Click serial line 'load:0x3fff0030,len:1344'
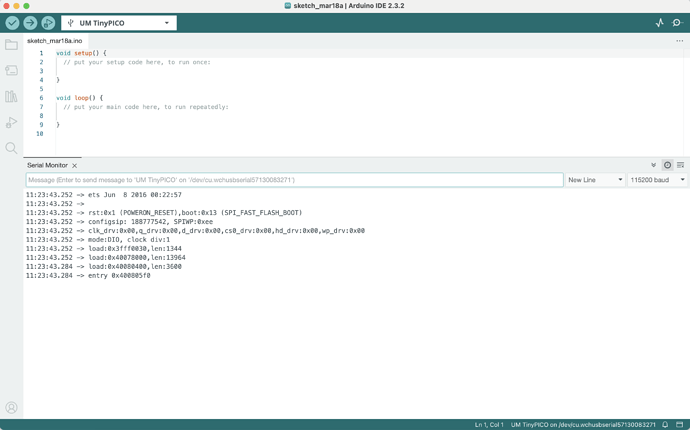Image resolution: width=690 pixels, height=430 pixels. 135,249
